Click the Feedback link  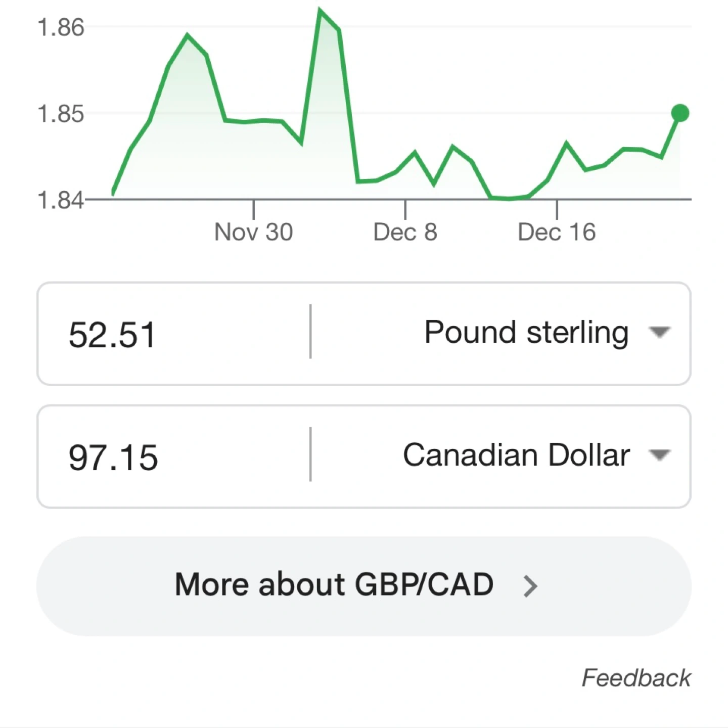635,677
